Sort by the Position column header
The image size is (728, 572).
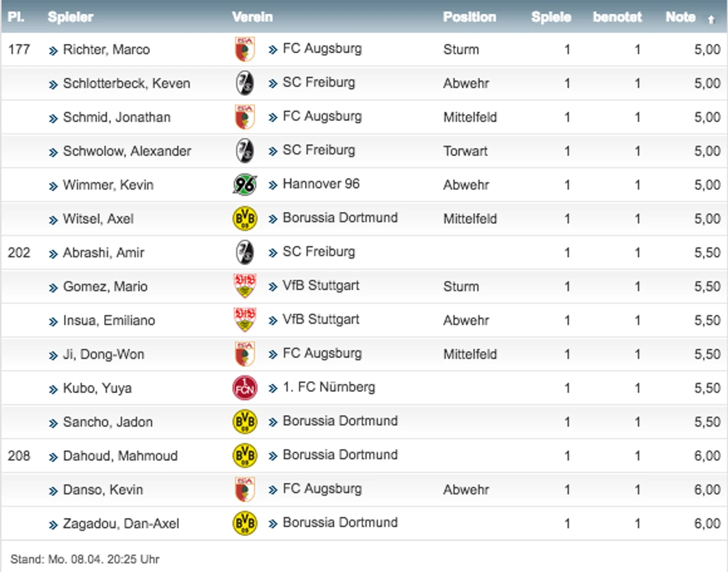tap(469, 17)
